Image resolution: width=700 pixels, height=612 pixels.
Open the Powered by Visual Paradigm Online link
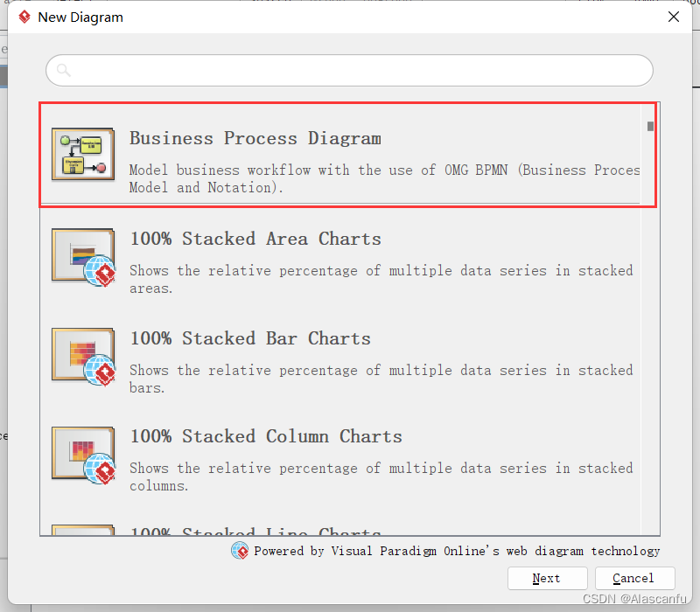point(457,552)
